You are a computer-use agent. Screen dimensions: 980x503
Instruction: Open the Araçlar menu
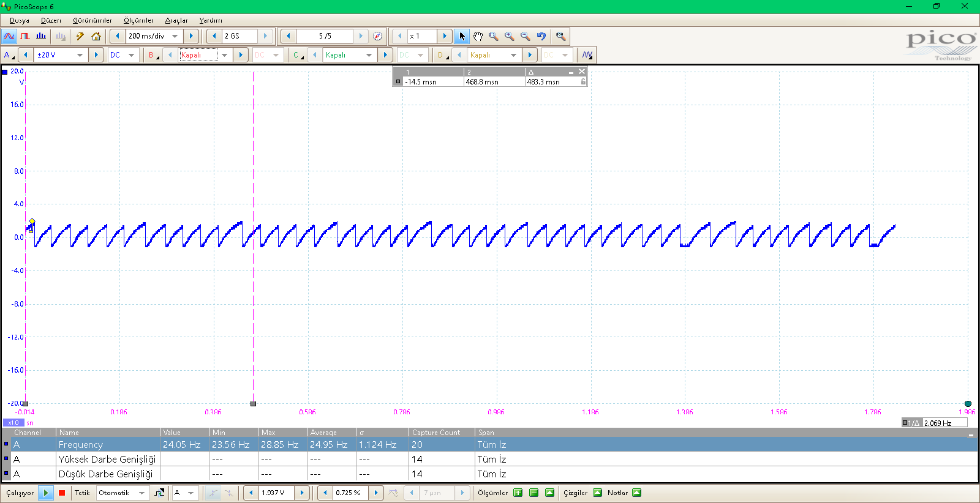pyautogui.click(x=176, y=20)
